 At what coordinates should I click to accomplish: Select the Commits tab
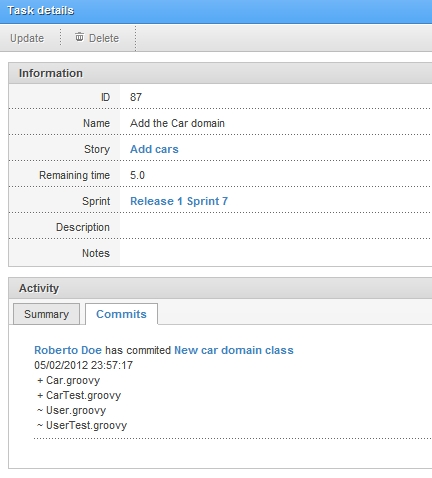(x=121, y=314)
